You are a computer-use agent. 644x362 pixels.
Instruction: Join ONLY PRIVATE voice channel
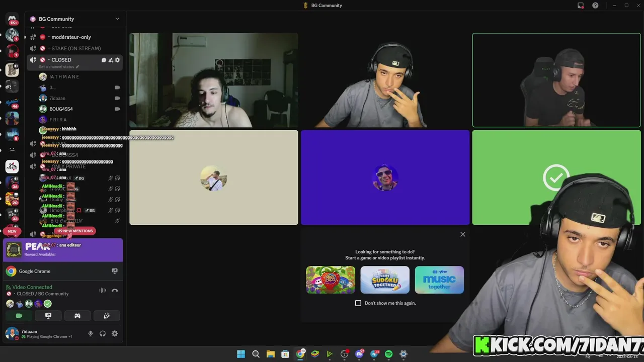tap(75, 166)
